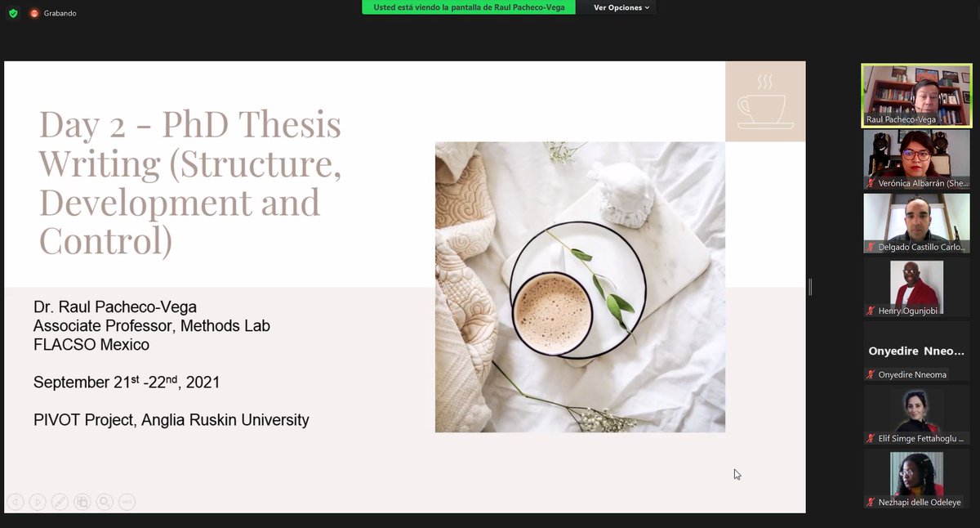
Task: Open the see-all-slides grid icon
Action: (82, 502)
